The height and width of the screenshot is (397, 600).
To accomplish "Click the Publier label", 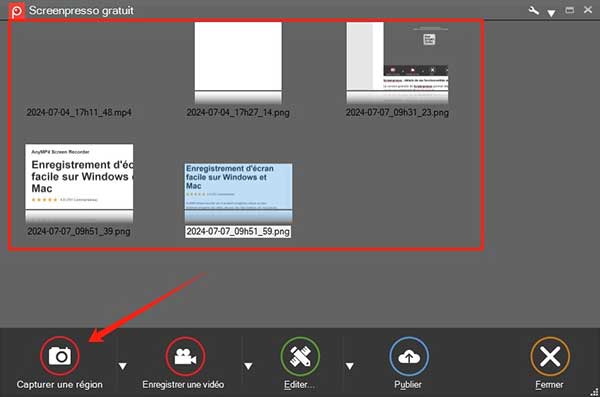I will coord(408,385).
